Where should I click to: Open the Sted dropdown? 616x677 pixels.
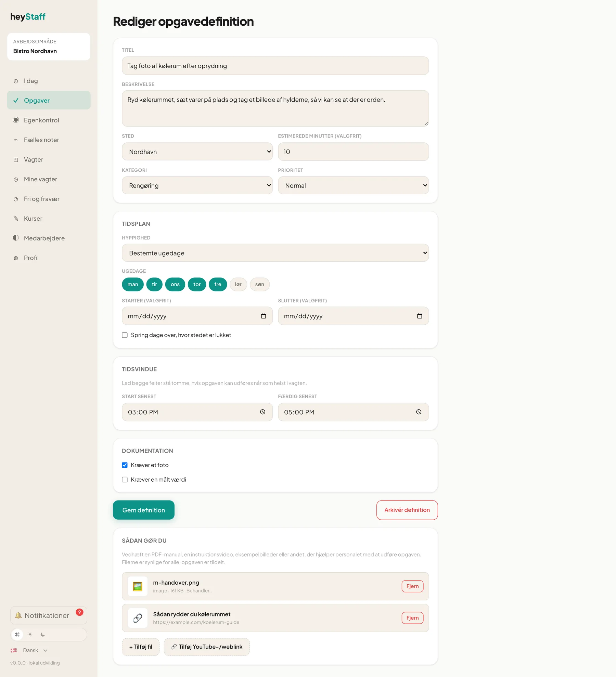(197, 152)
